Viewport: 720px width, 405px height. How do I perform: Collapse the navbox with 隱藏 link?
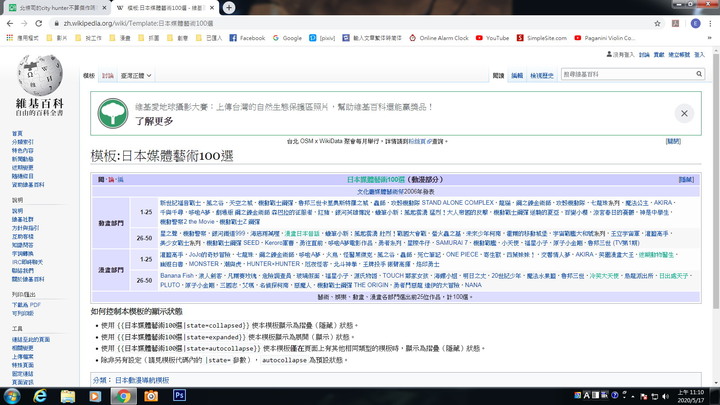pos(686,180)
